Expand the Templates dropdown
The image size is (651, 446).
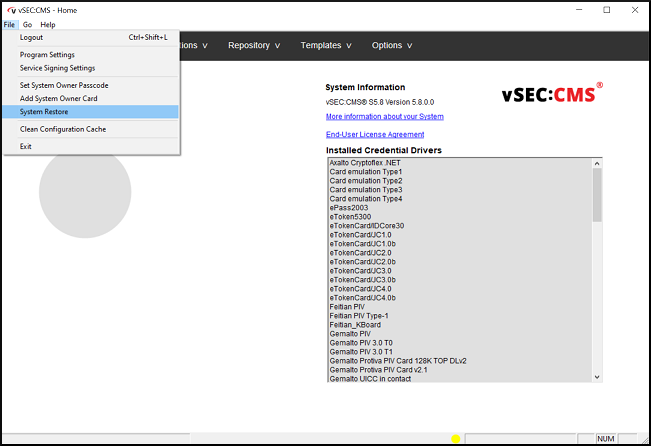pyautogui.click(x=326, y=46)
